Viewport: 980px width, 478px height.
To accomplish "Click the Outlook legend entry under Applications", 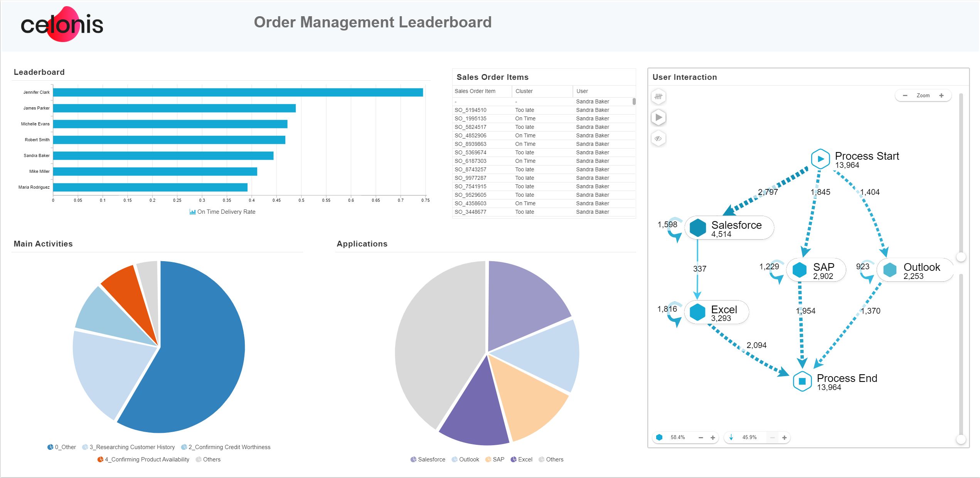I will coord(465,459).
